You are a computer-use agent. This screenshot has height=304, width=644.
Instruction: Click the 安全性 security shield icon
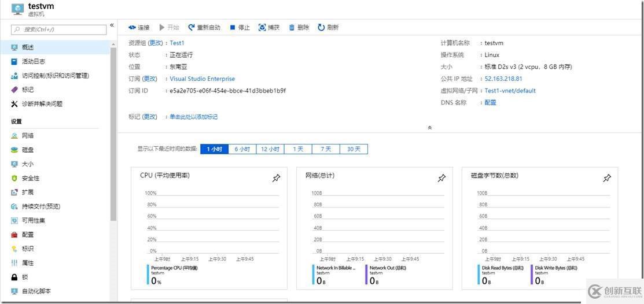click(14, 179)
